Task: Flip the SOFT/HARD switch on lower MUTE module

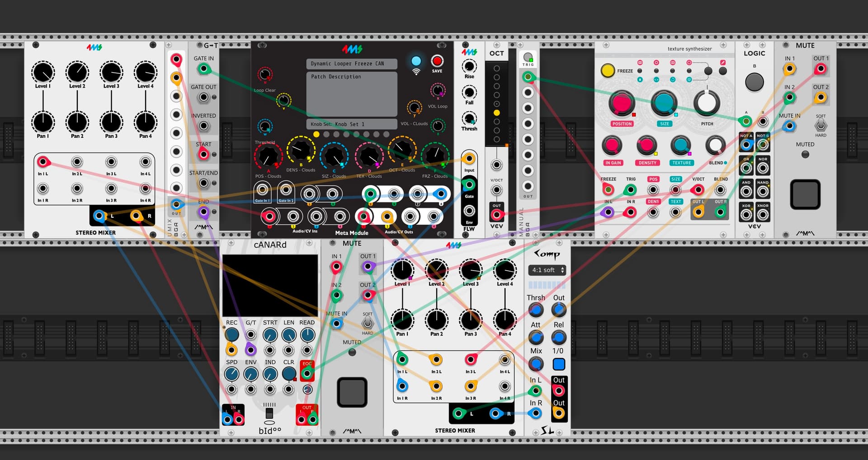Action: click(x=368, y=323)
